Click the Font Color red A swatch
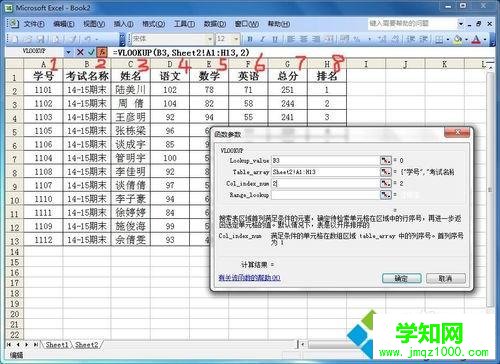The image size is (500, 364). click(x=477, y=40)
